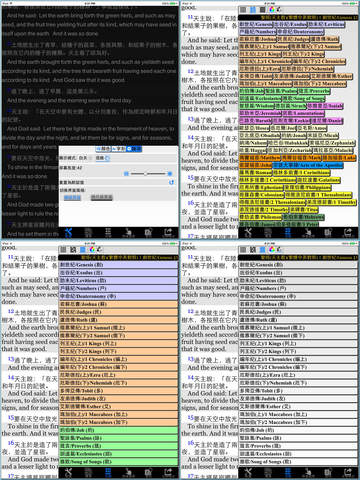Select Tobit row in colored book list
Viewport: 360px width, 480px height.
(118, 391)
